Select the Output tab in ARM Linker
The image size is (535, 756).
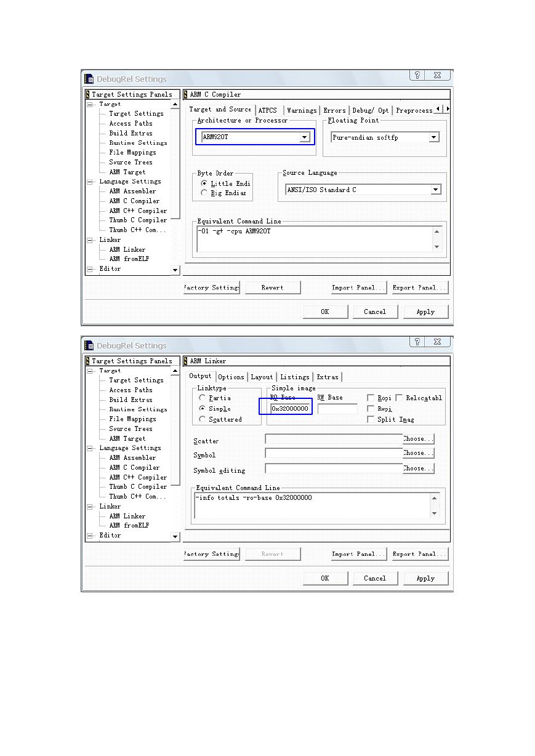pyautogui.click(x=200, y=376)
